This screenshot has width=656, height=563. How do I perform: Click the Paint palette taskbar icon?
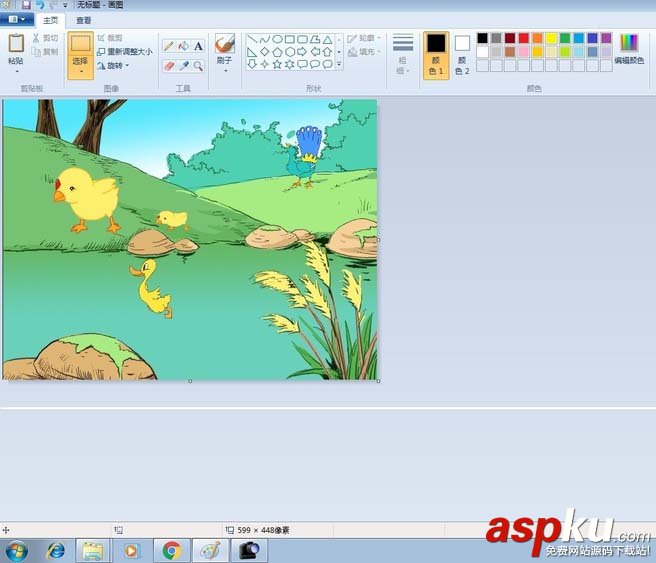click(210, 550)
